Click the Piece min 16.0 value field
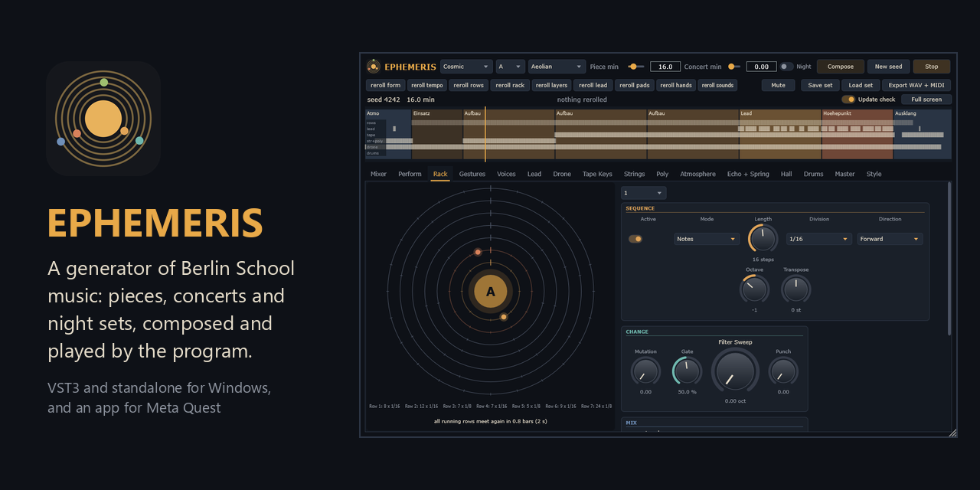Viewport: 980px width, 490px height. [665, 67]
